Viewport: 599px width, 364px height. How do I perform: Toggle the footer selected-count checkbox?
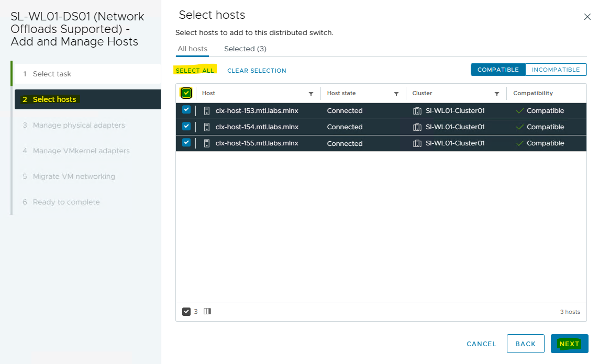click(186, 312)
